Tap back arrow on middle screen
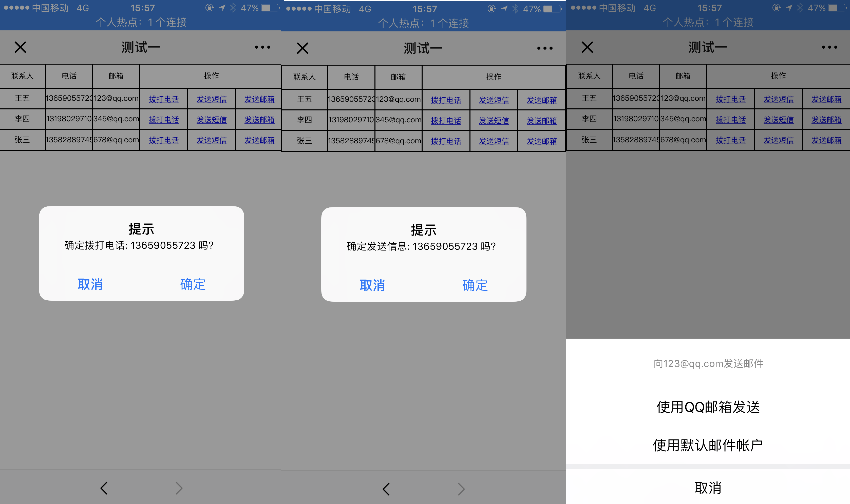This screenshot has width=850, height=504. coord(386,489)
